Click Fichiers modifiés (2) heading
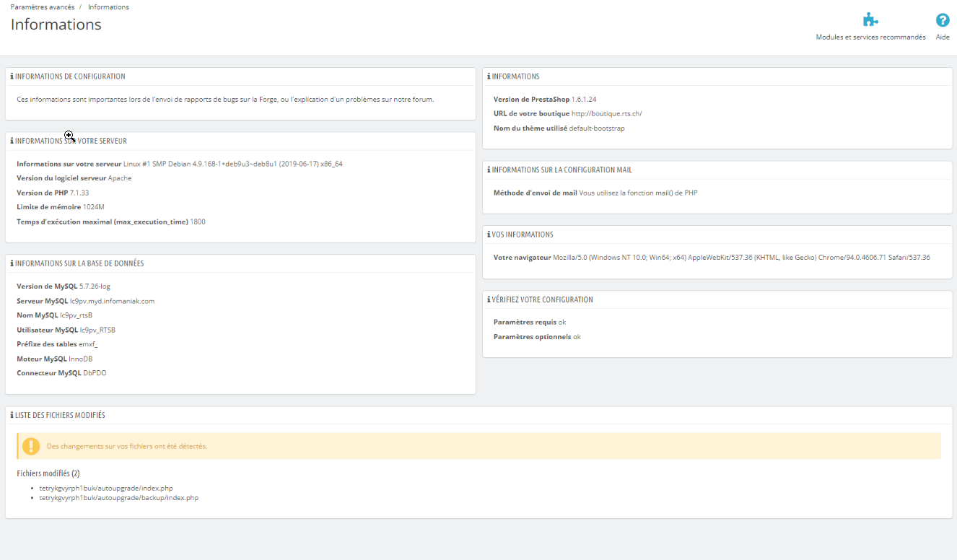Viewport: 957px width, 560px height. pyautogui.click(x=48, y=473)
